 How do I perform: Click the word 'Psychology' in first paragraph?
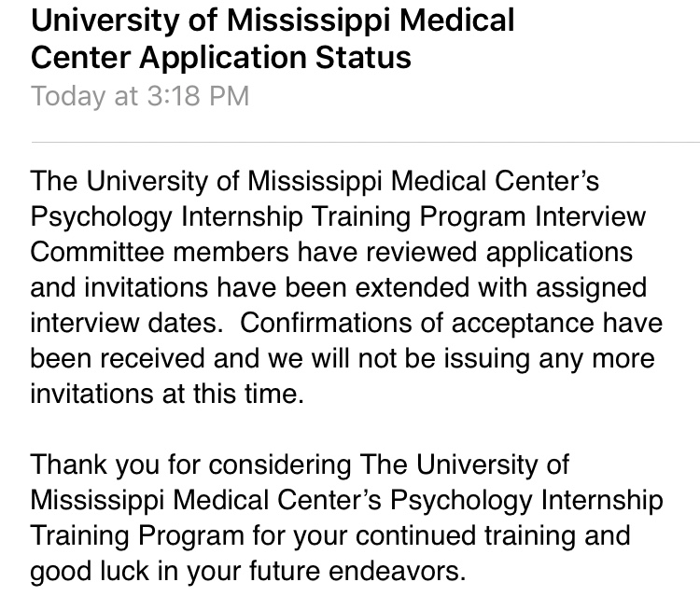(x=101, y=217)
